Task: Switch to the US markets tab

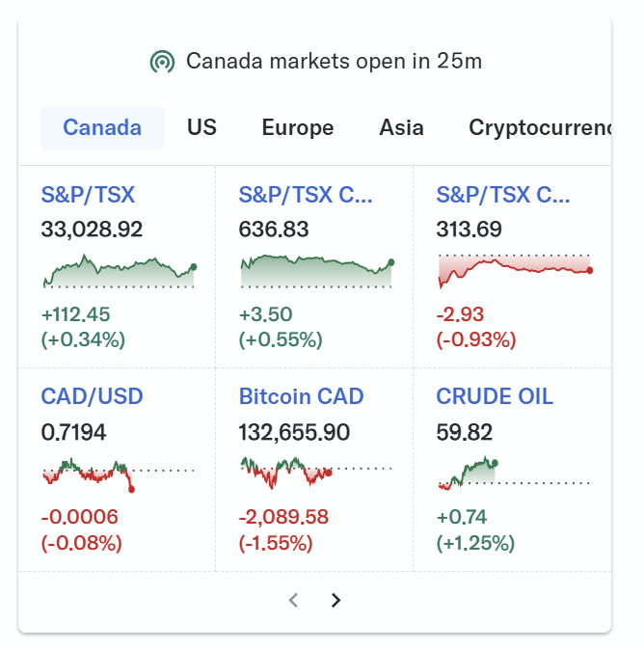Action: pyautogui.click(x=201, y=127)
